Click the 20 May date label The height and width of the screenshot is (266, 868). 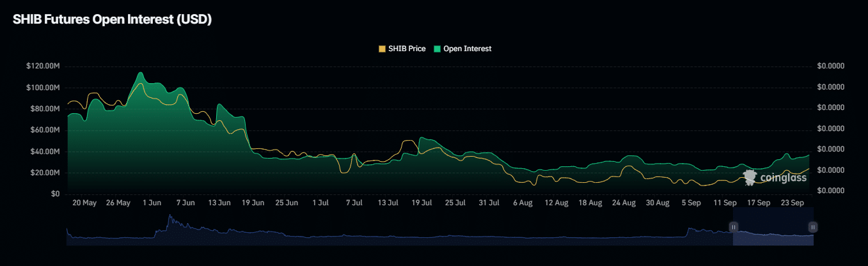click(84, 203)
